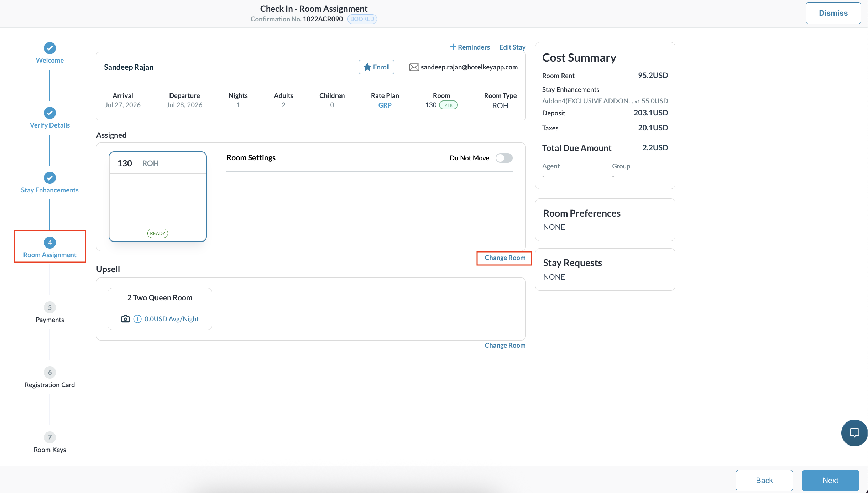The height and width of the screenshot is (493, 868).
Task: Click the Addon4(EXCLUSIVE ADDON... line item
Action: [605, 101]
